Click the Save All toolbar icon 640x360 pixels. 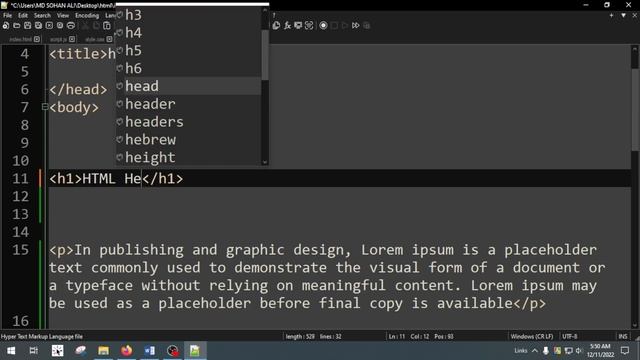pyautogui.click(x=38, y=25)
